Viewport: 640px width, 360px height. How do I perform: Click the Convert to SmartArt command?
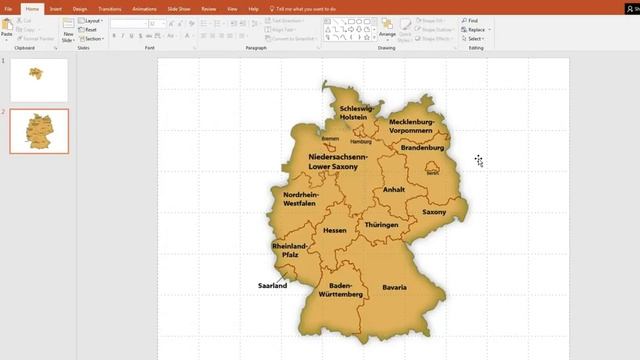coord(291,39)
